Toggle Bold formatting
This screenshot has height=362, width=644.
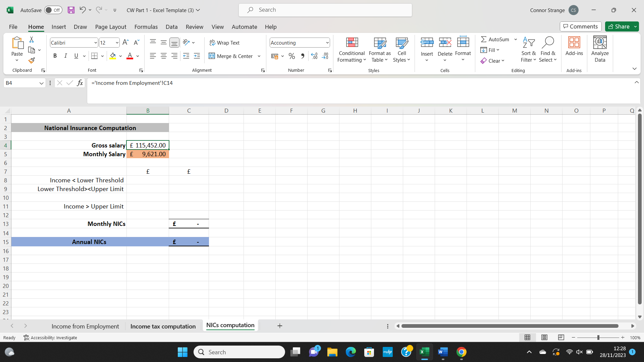(x=55, y=56)
